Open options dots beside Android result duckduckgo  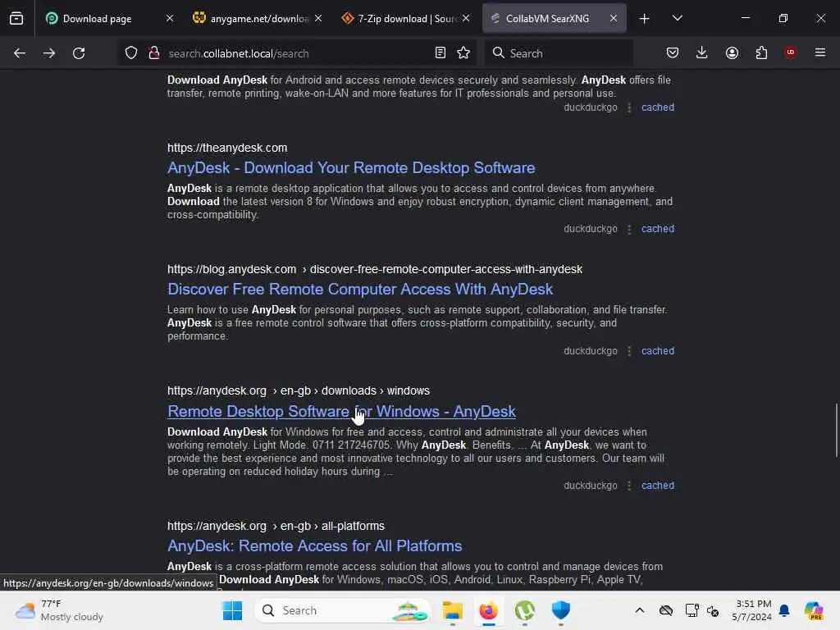(629, 107)
